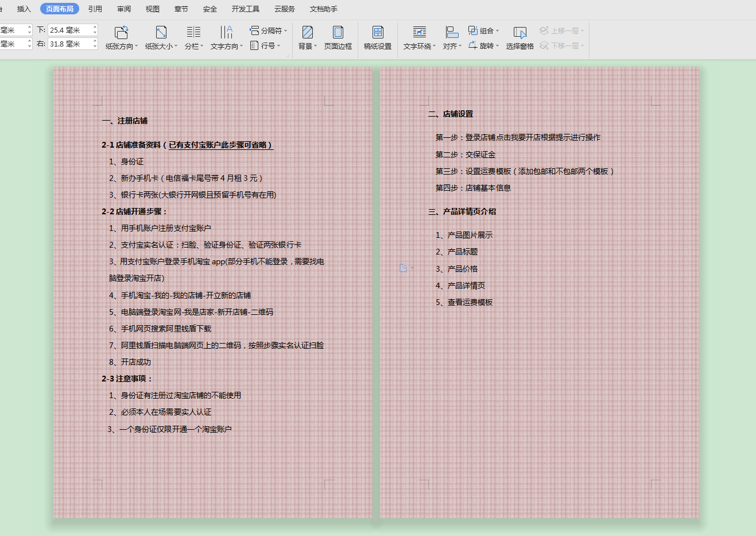Expand the 文字方向 dropdown arrow
This screenshot has width=756, height=536.
pyautogui.click(x=242, y=47)
